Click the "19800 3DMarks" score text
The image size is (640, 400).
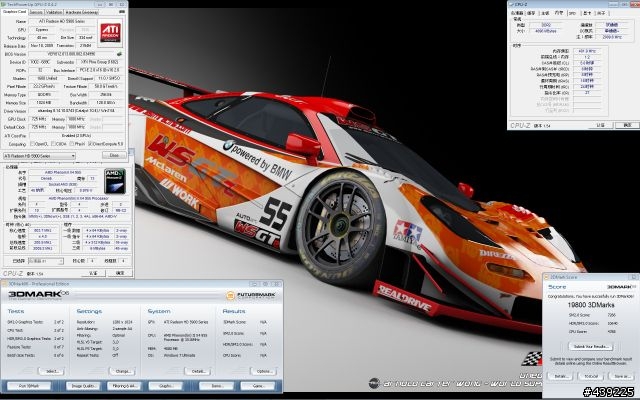tap(591, 305)
